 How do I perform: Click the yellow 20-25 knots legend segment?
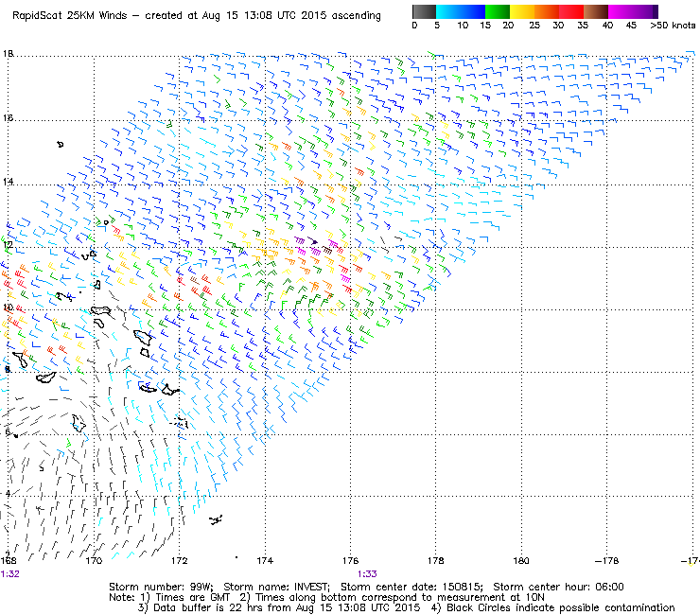coord(522,11)
